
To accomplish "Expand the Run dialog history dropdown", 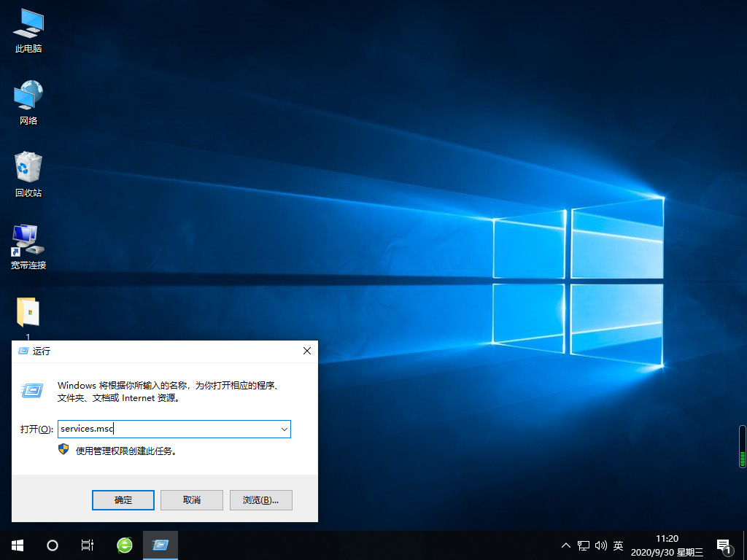I will (x=284, y=429).
